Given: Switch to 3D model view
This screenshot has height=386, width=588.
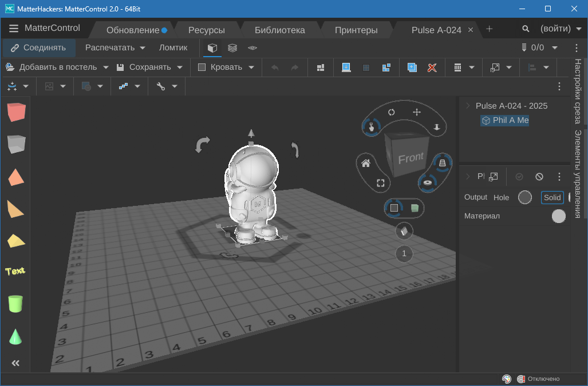Looking at the screenshot, I should [x=212, y=48].
